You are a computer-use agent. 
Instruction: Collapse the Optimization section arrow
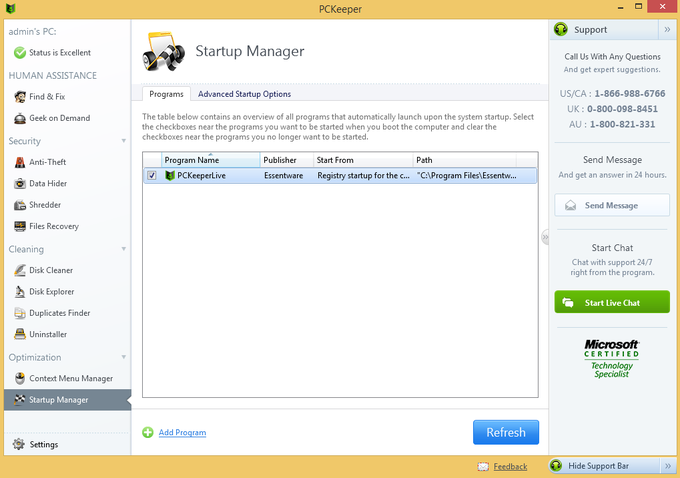(124, 357)
